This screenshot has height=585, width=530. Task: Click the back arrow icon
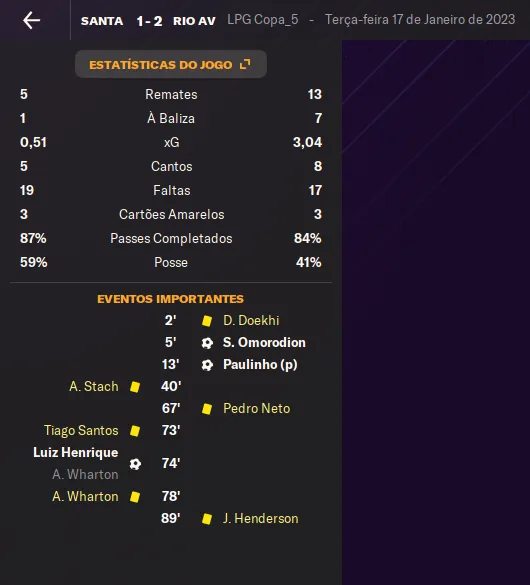point(31,20)
